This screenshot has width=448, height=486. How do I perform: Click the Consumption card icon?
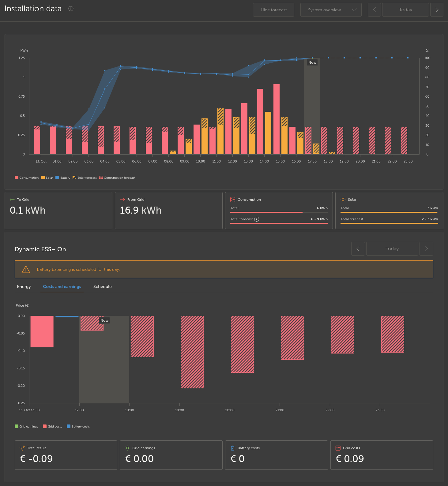click(233, 200)
